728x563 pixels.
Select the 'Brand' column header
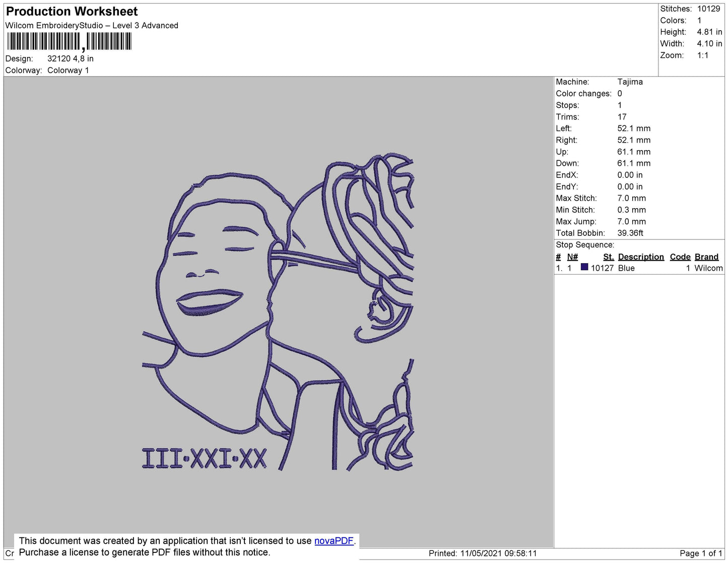[706, 257]
